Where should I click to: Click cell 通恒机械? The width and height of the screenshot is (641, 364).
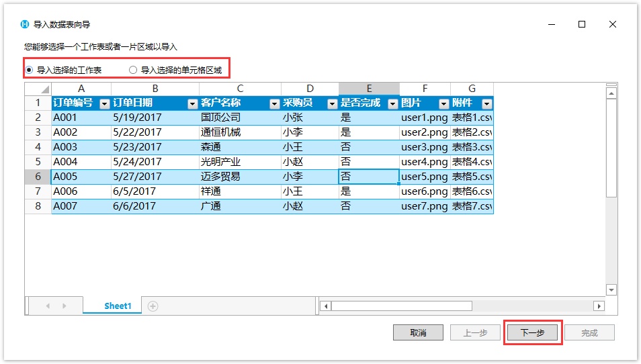pyautogui.click(x=240, y=132)
